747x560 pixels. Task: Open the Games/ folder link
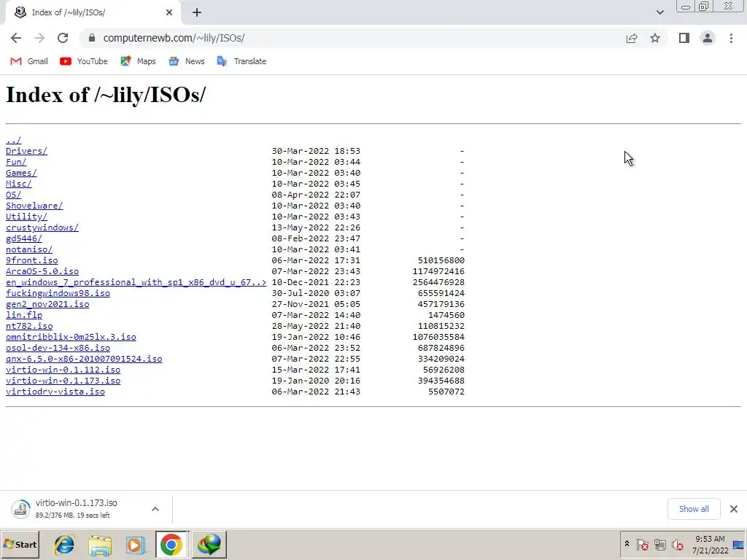21,173
